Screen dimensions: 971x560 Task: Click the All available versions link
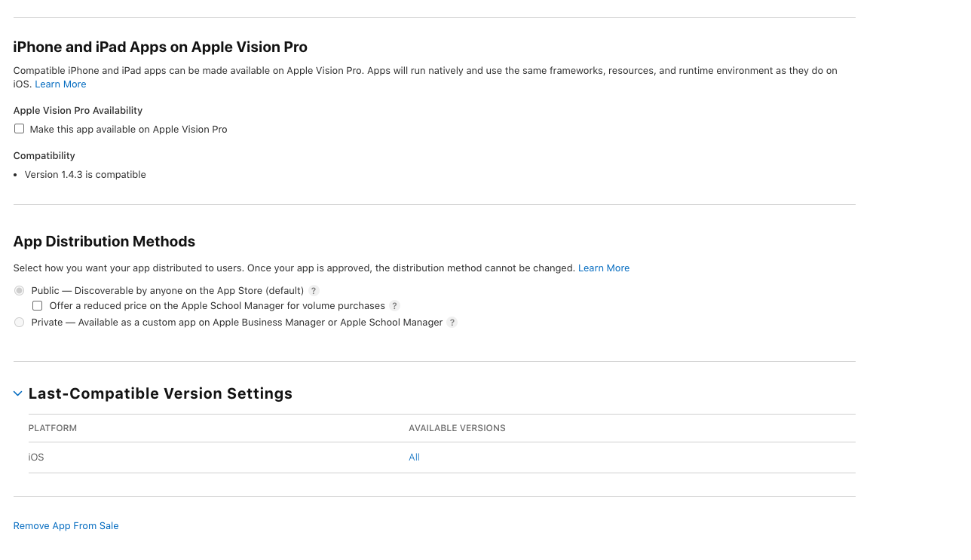[414, 457]
